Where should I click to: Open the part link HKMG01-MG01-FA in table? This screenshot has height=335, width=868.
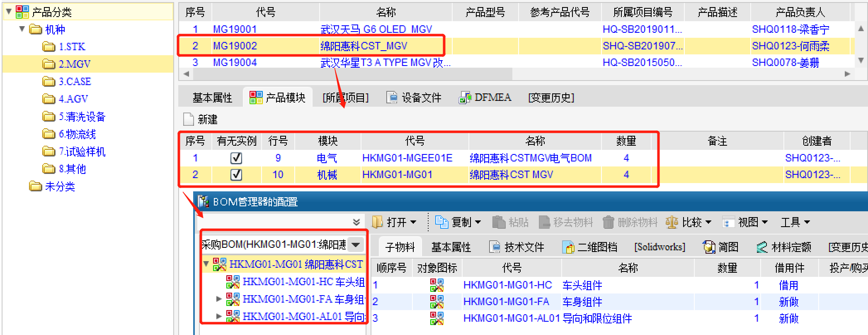pos(506,302)
